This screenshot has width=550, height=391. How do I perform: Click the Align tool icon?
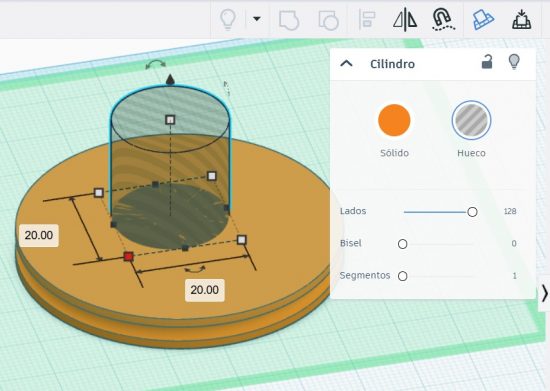coord(367,20)
